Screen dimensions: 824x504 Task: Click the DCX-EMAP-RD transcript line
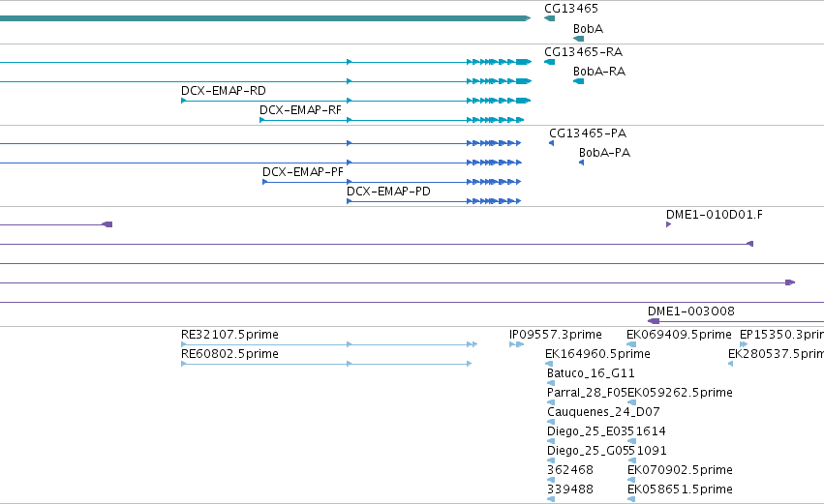coord(355,101)
